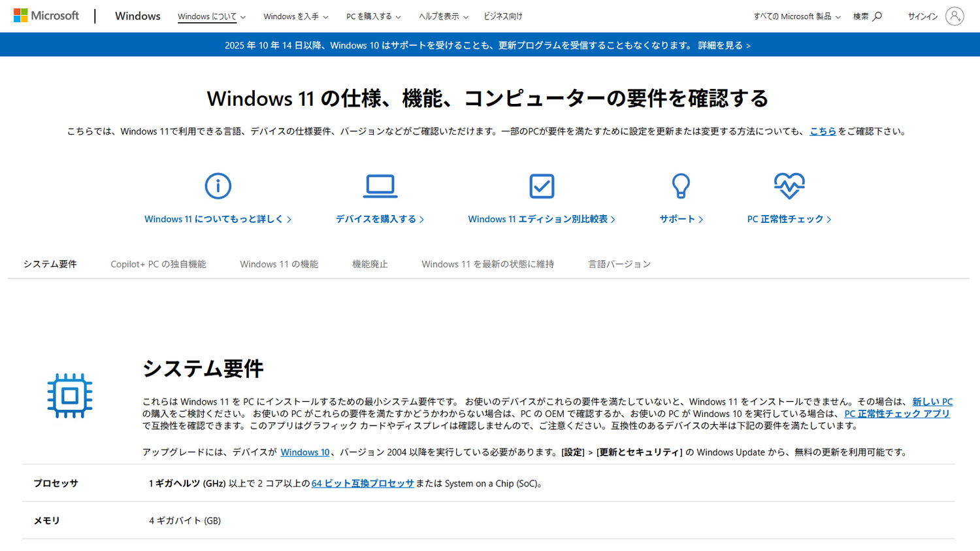Expand the PC を購入する dropdown
The image size is (980, 551).
pos(369,16)
